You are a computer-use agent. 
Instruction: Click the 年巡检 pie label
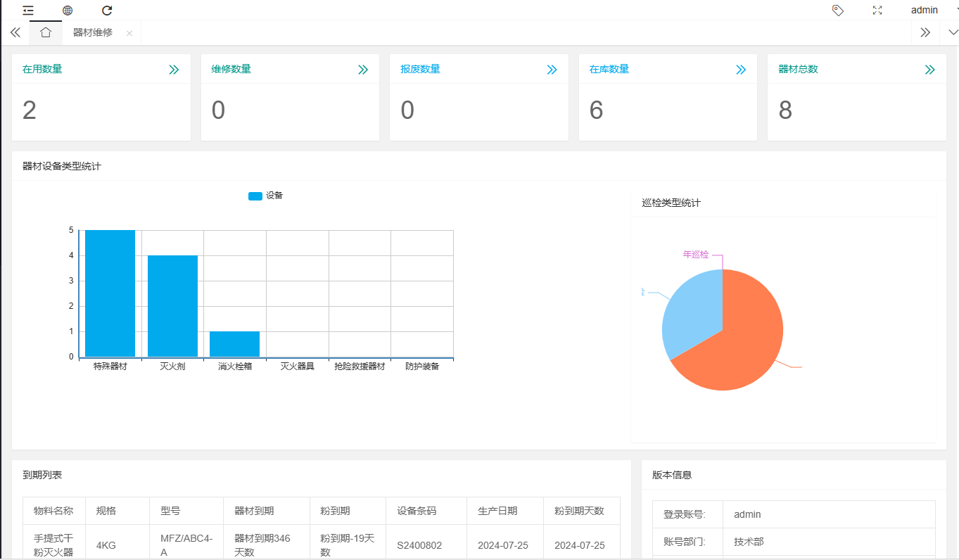coord(696,255)
